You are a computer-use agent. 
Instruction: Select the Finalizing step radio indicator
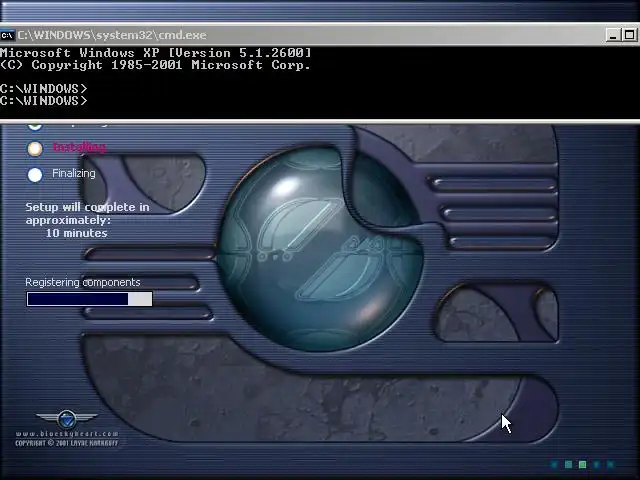(x=35, y=175)
